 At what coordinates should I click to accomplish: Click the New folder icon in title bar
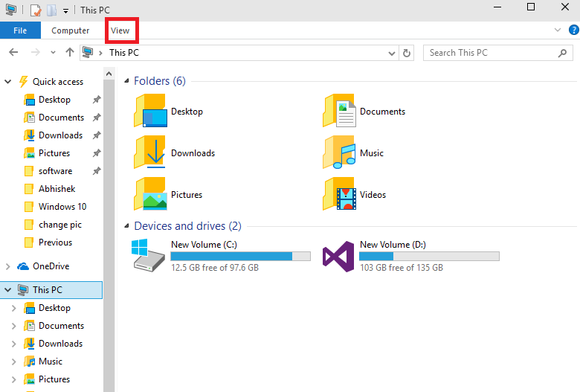[51, 10]
